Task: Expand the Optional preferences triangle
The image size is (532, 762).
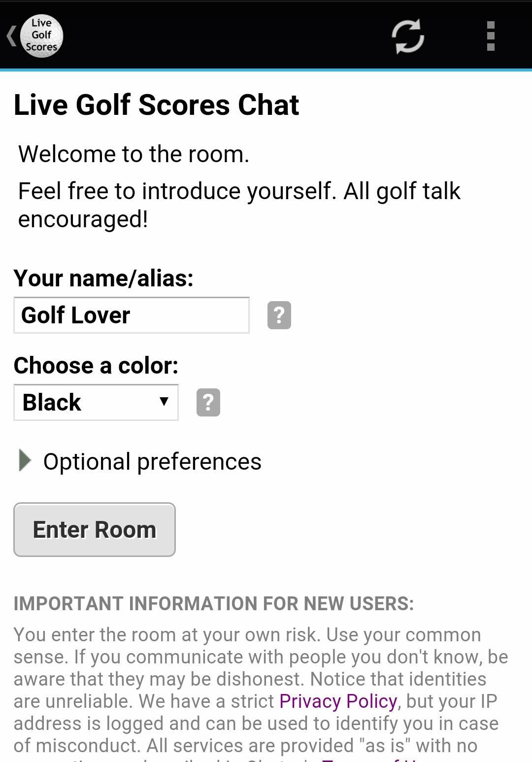Action: point(24,460)
